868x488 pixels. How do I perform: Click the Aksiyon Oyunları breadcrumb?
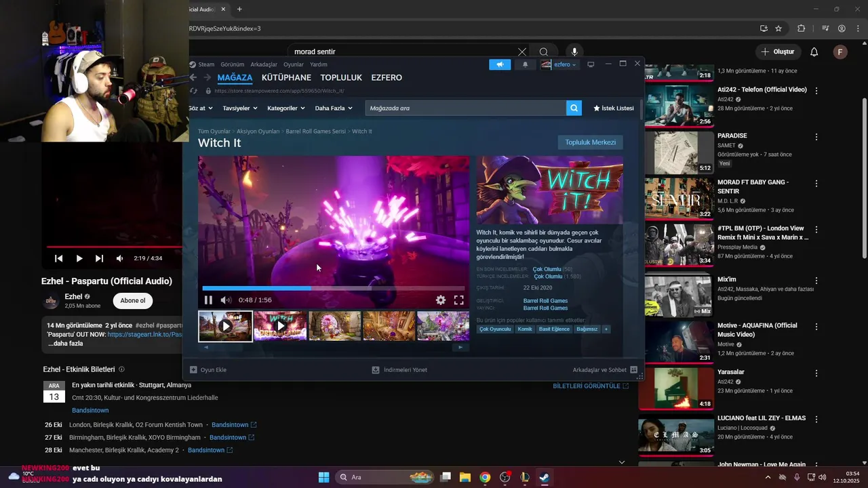[x=258, y=131]
